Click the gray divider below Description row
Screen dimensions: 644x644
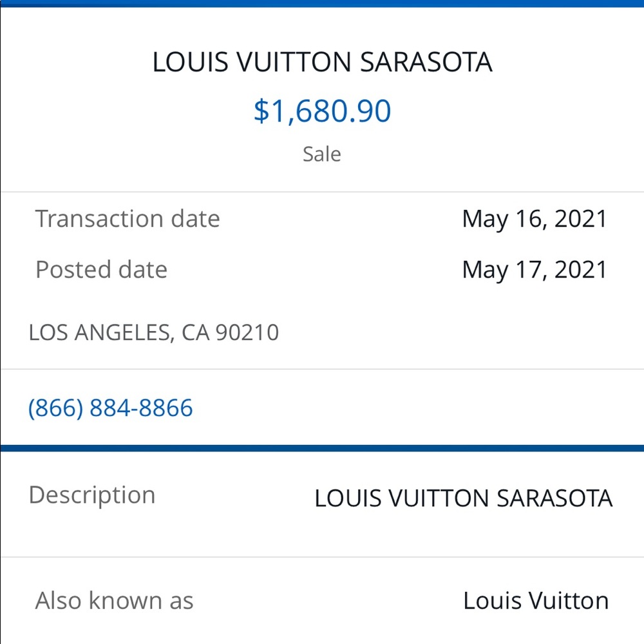click(322, 557)
